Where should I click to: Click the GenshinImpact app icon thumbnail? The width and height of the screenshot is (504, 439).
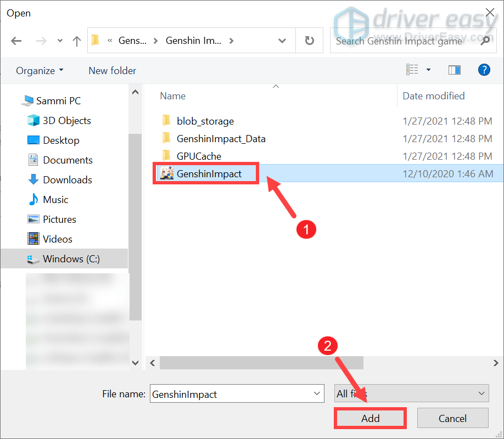pyautogui.click(x=167, y=173)
